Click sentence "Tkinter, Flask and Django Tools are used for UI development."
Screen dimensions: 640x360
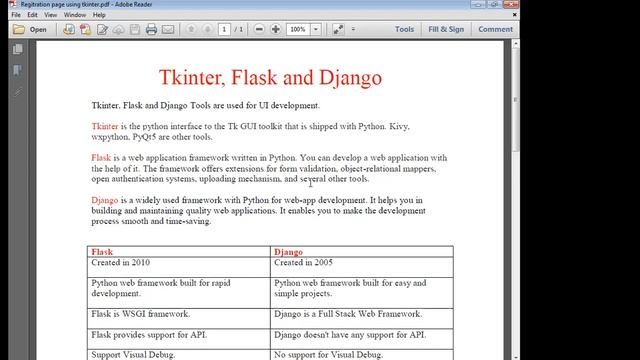click(205, 105)
